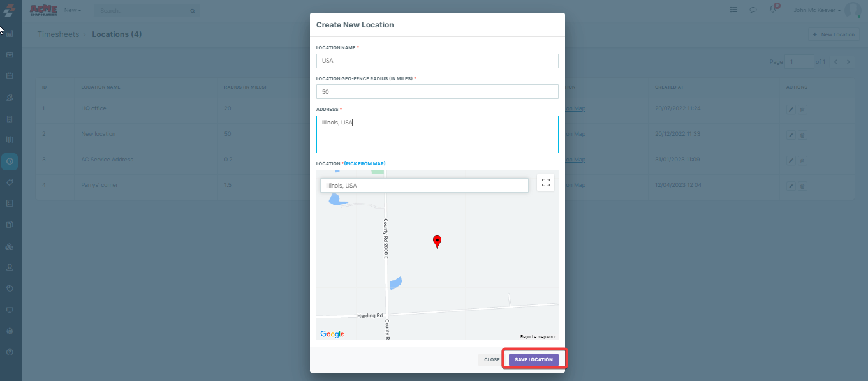Viewport: 868px width, 381px height.
Task: Click the Address text area
Action: click(438, 134)
